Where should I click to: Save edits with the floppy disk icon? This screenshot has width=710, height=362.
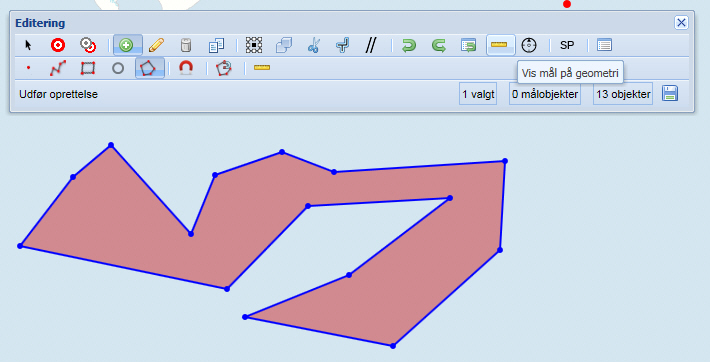pos(670,94)
